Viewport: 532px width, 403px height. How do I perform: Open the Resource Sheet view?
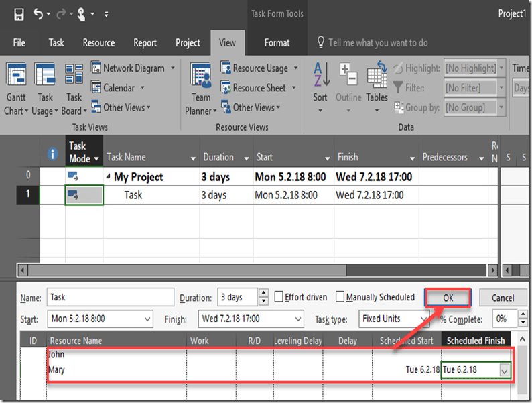click(x=226, y=88)
